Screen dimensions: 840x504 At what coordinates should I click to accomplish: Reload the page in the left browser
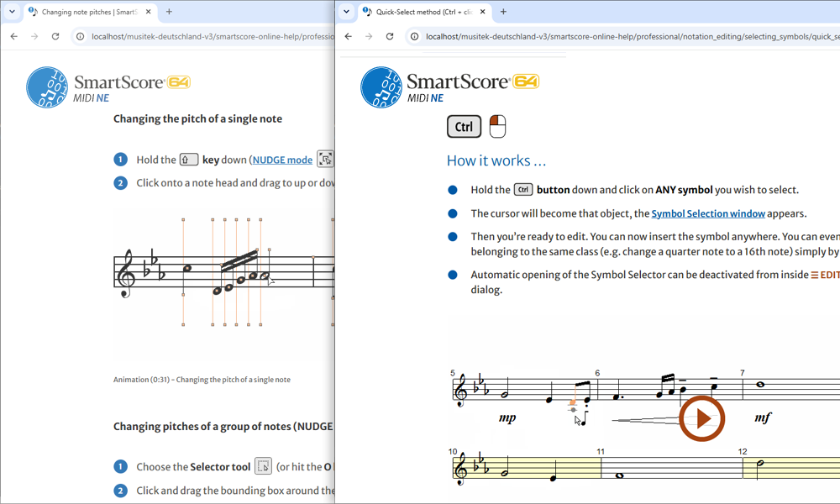55,36
